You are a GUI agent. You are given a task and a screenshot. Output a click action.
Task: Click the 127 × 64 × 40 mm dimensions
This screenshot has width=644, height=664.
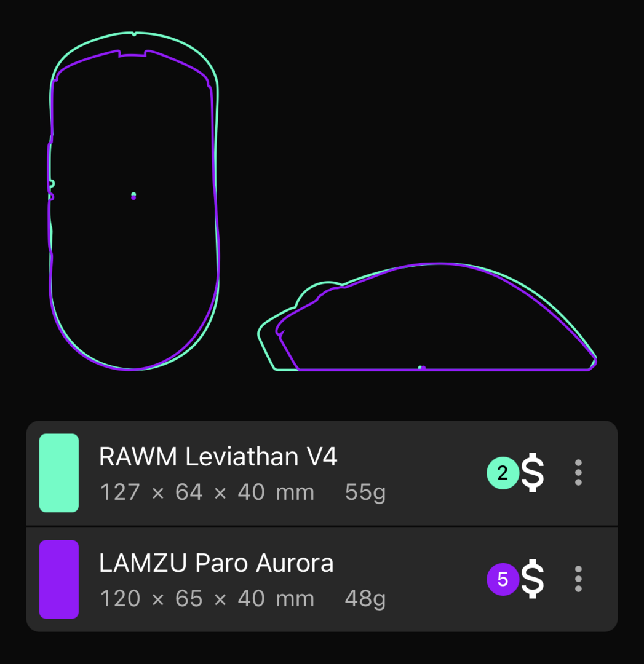tap(207, 492)
